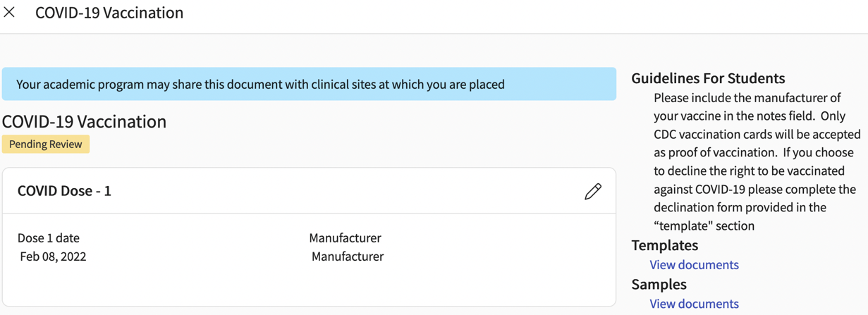Viewport: 868px width, 315px height.
Task: Click the COVID-19 Vaccination heading above Pending Review
Action: pyautogui.click(x=84, y=121)
